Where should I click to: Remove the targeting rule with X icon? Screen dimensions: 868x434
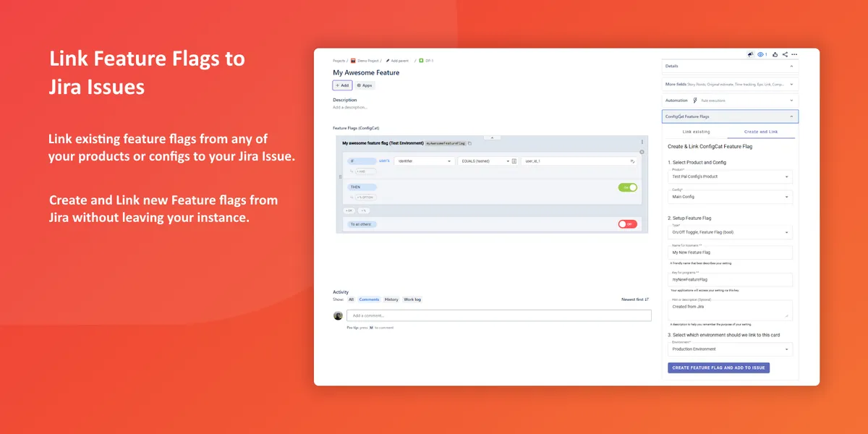click(x=642, y=152)
